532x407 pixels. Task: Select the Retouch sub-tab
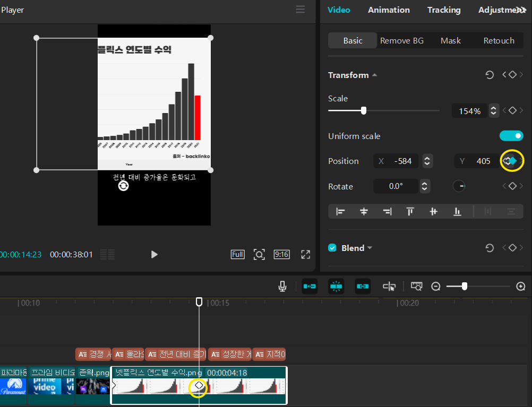tap(499, 41)
